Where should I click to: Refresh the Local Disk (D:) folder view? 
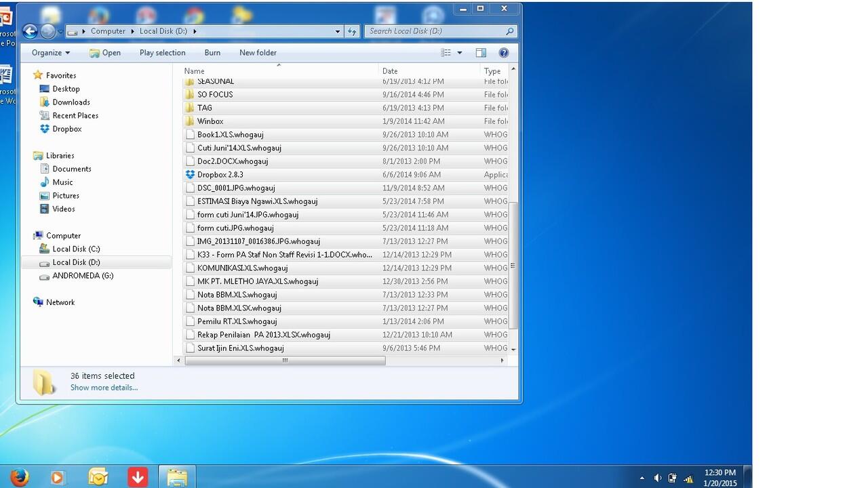[352, 31]
